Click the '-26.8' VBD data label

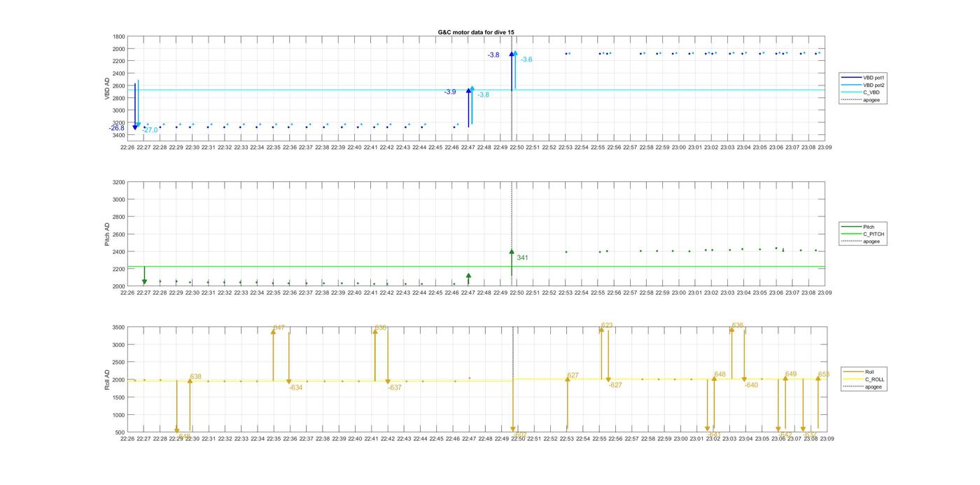pyautogui.click(x=117, y=128)
